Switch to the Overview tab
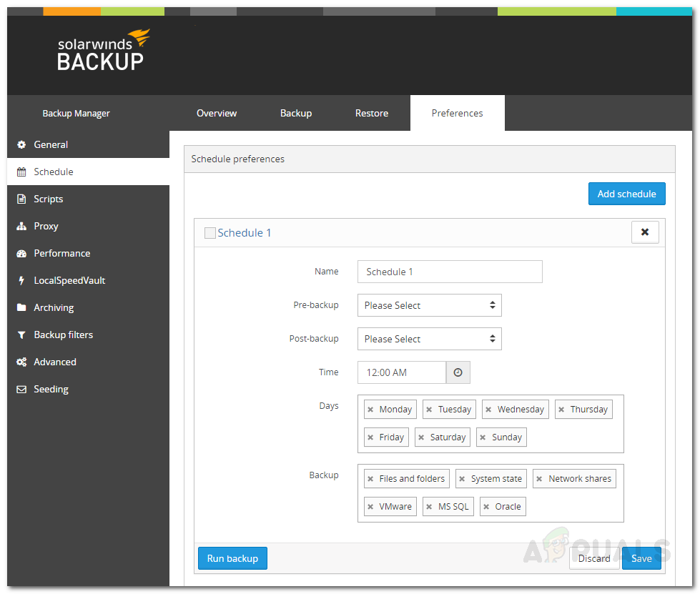 pyautogui.click(x=217, y=114)
